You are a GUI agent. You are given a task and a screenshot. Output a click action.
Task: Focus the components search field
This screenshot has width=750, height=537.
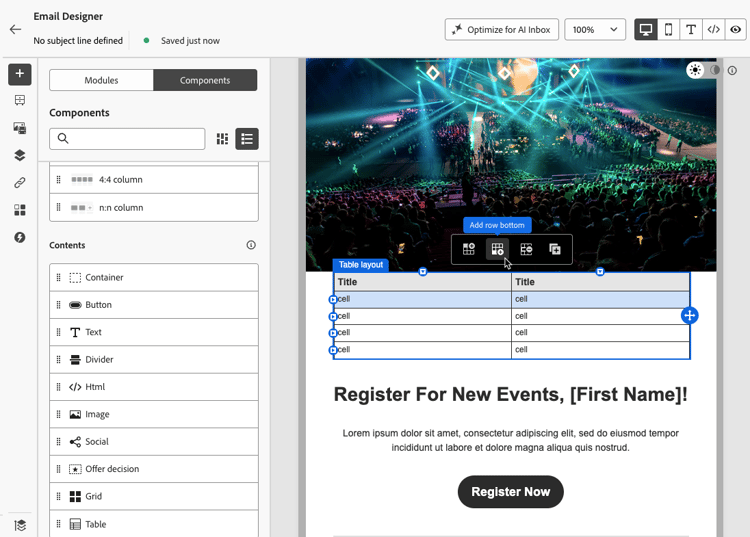click(x=127, y=139)
